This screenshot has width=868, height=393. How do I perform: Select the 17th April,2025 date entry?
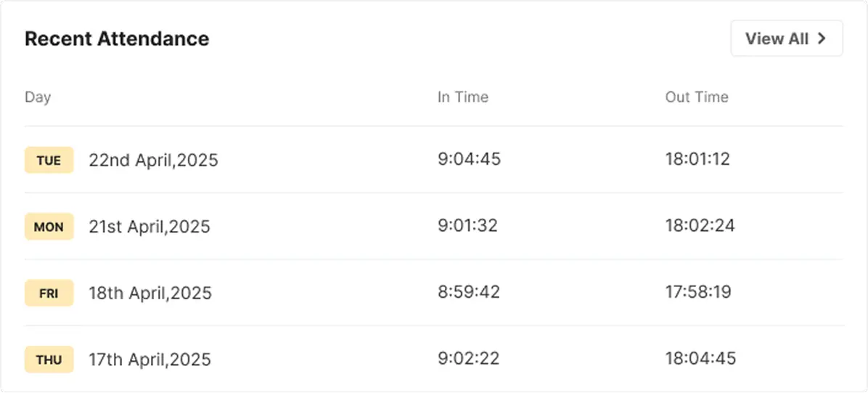(150, 360)
